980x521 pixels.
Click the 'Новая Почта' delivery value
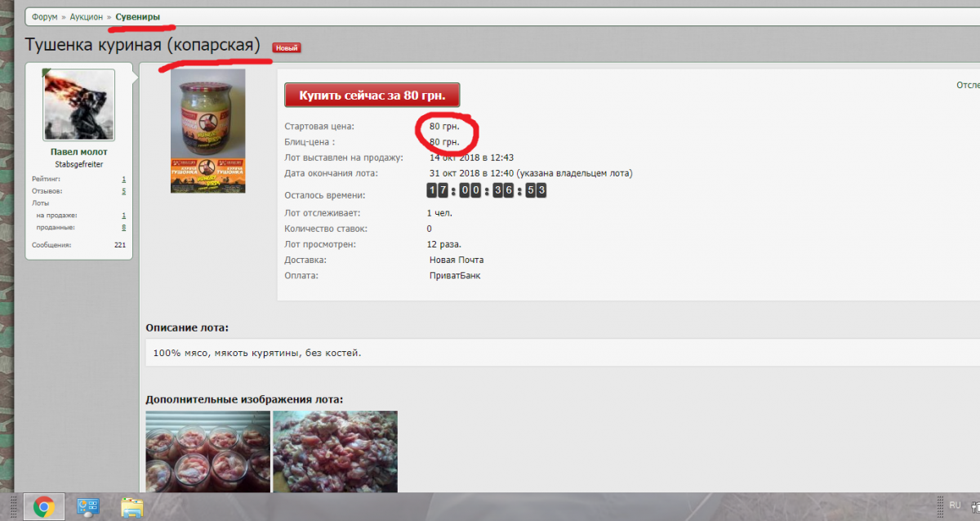click(457, 260)
